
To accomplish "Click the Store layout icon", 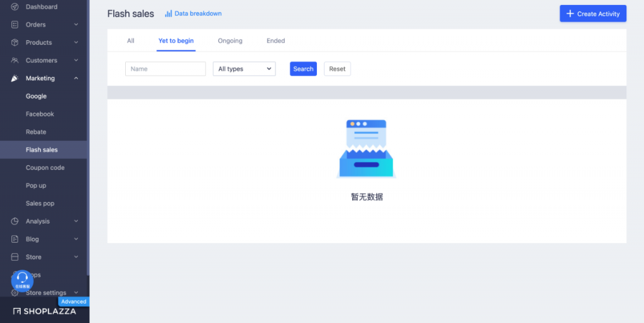I will click(15, 257).
